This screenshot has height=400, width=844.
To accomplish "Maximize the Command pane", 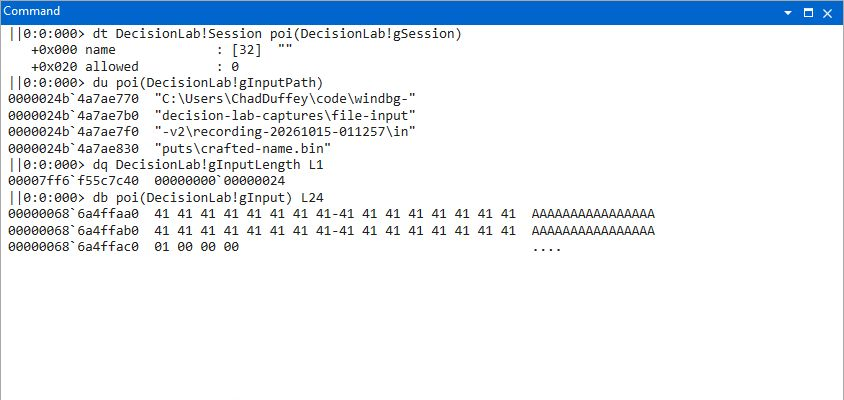I will 808,13.
